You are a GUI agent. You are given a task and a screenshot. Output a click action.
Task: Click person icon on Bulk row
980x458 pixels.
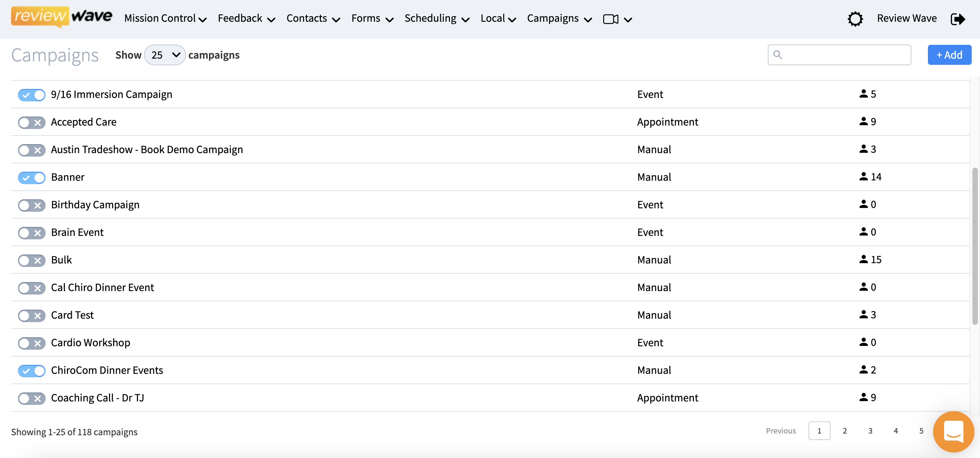coord(863,259)
